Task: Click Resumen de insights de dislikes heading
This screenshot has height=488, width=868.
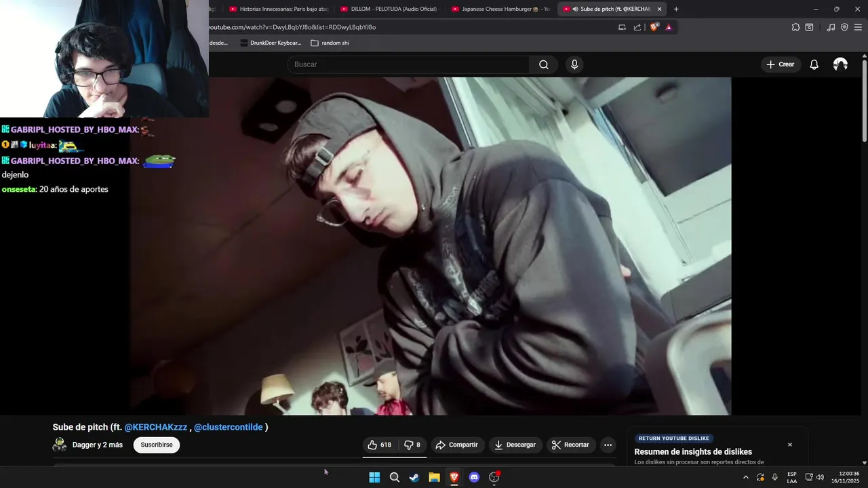Action: 693,452
